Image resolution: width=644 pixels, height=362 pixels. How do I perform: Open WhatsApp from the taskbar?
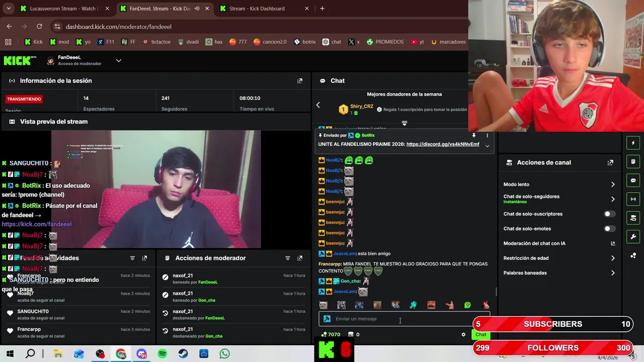tap(224, 354)
